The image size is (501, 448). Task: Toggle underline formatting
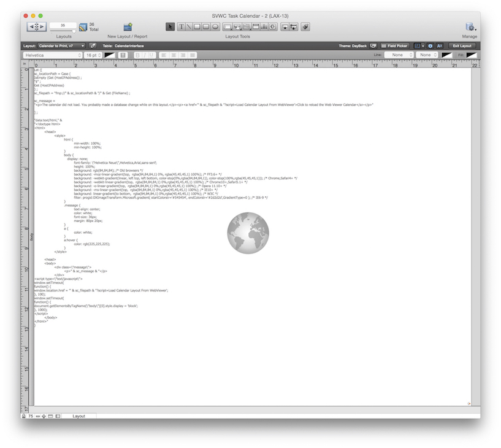pos(151,55)
